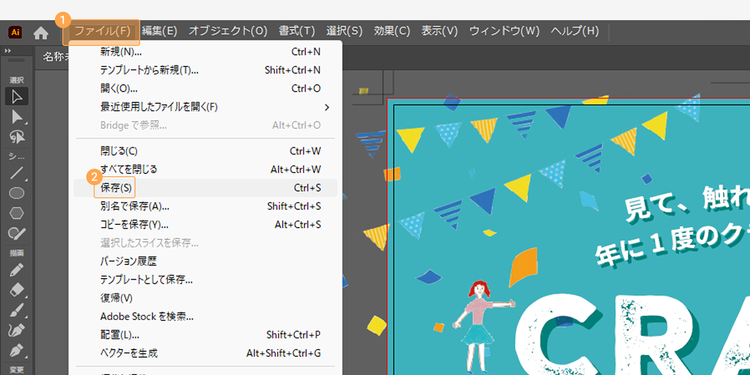Expand the 最近使用したファイルを開く submenu arrow

[327, 107]
